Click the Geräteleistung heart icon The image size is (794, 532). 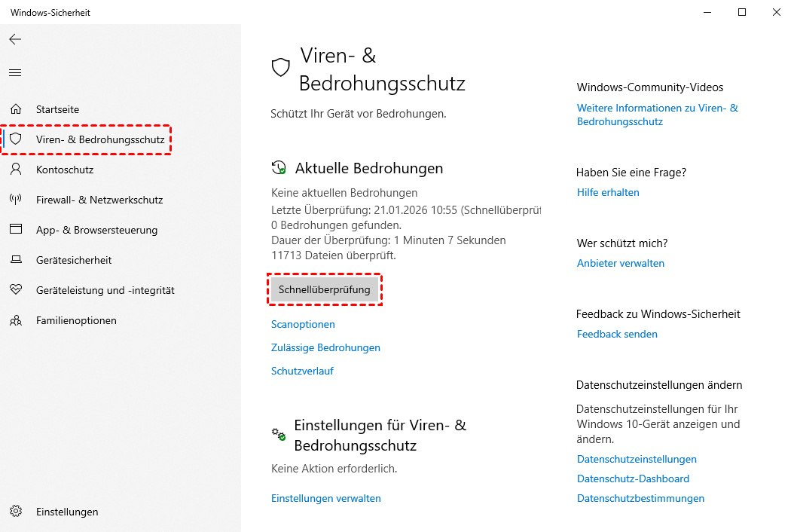(x=16, y=290)
